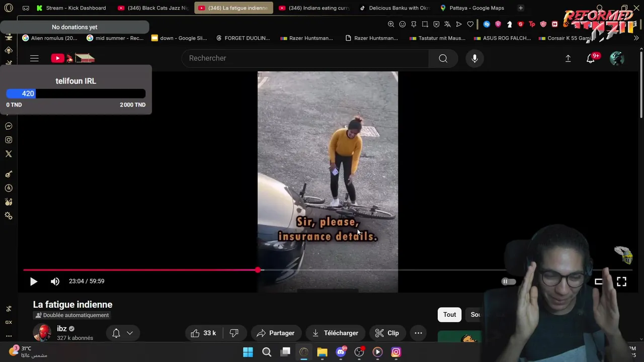Open mid summer bookmark
The image size is (644, 362).
click(x=115, y=38)
